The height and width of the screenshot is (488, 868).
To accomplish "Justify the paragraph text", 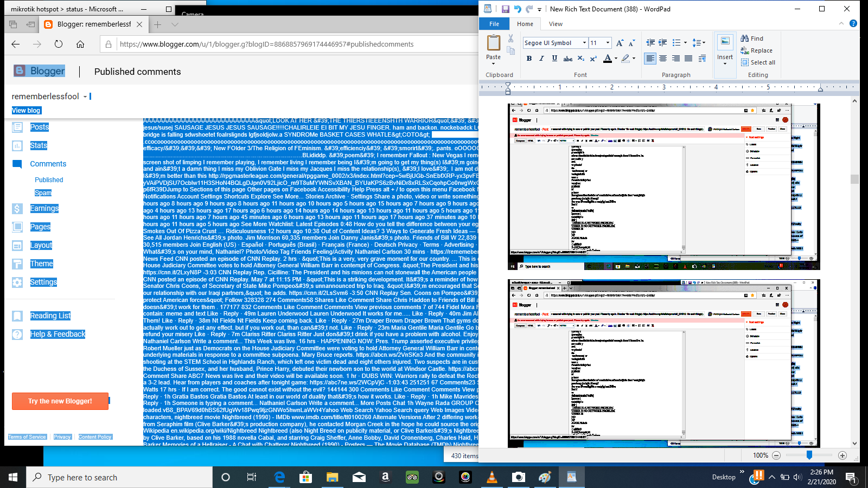I will coord(688,59).
